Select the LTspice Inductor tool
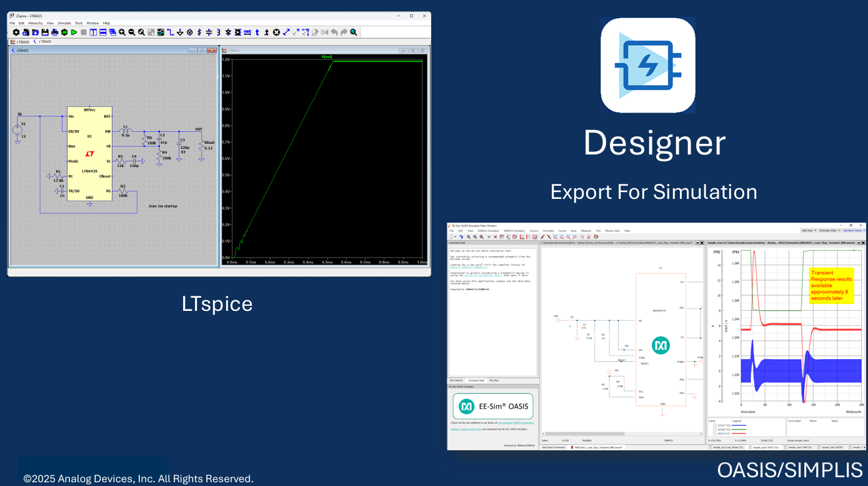 (218, 32)
